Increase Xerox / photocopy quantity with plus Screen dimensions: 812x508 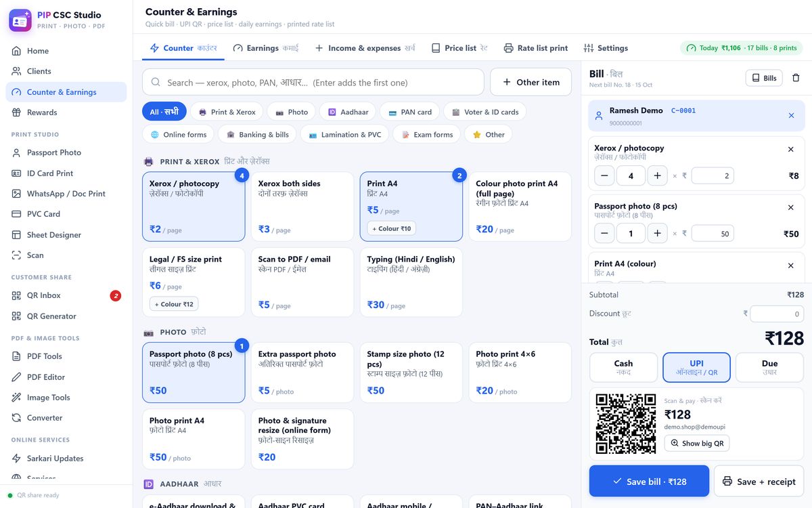click(x=657, y=176)
